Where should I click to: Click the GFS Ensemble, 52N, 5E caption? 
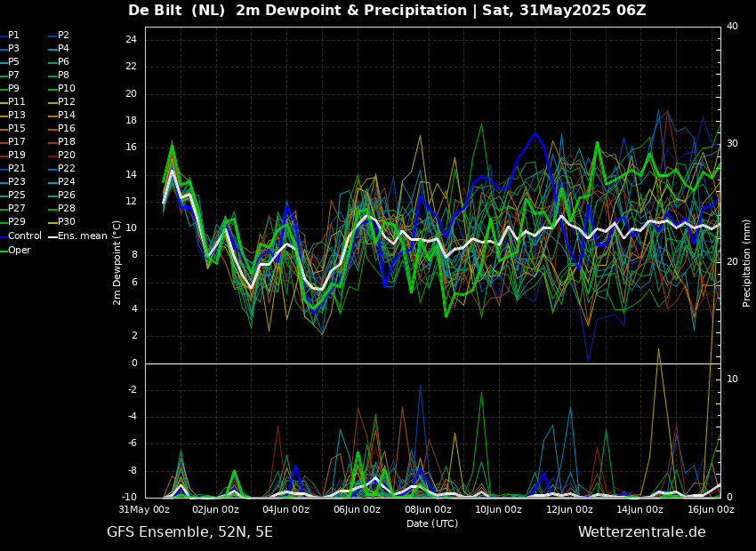[x=189, y=532]
